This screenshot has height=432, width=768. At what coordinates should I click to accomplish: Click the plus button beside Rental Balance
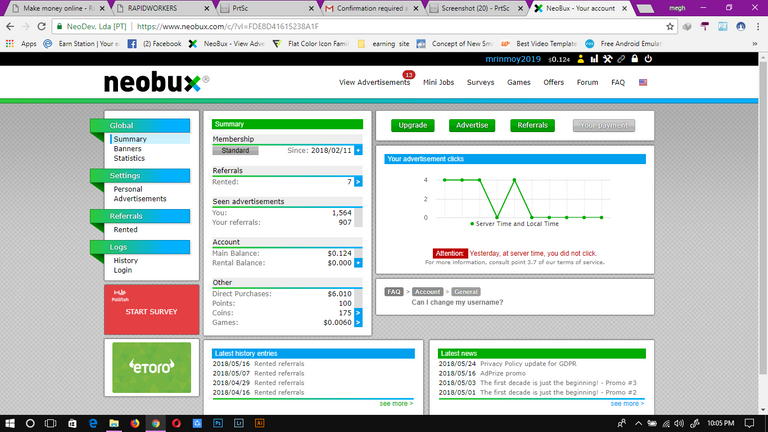tap(359, 263)
